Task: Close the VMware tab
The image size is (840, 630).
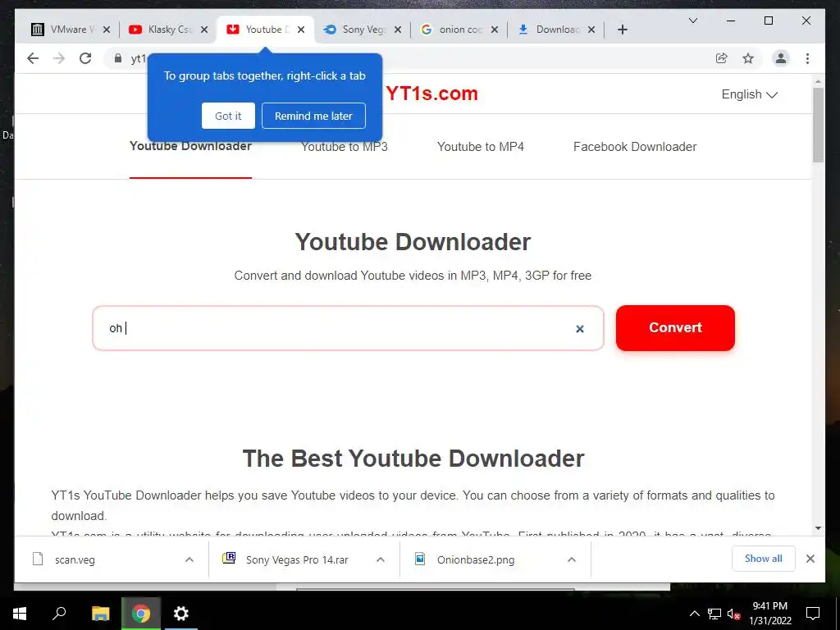Action: pyautogui.click(x=107, y=30)
